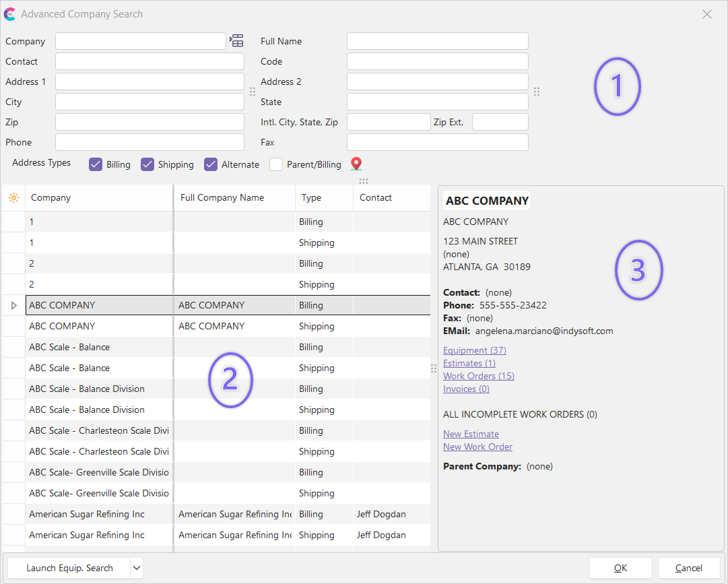Enable the Parent/Billing checkbox
The image size is (728, 584).
[276, 164]
